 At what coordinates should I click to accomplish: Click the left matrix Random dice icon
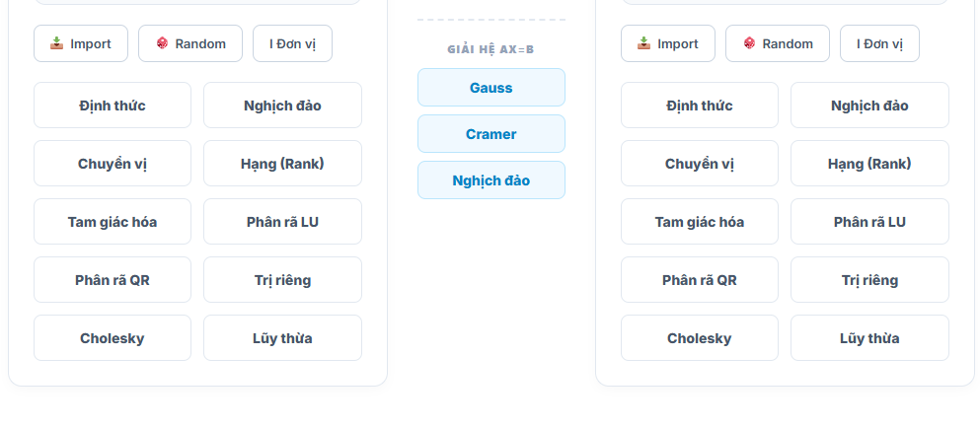[x=163, y=43]
